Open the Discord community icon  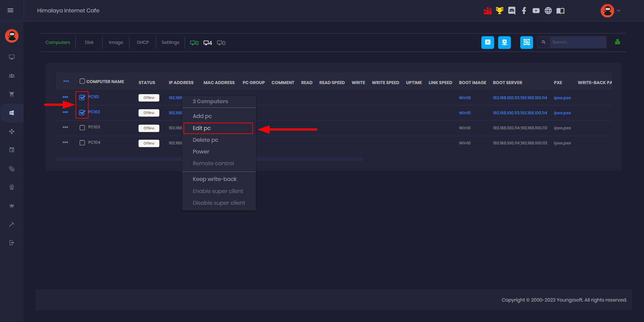512,10
